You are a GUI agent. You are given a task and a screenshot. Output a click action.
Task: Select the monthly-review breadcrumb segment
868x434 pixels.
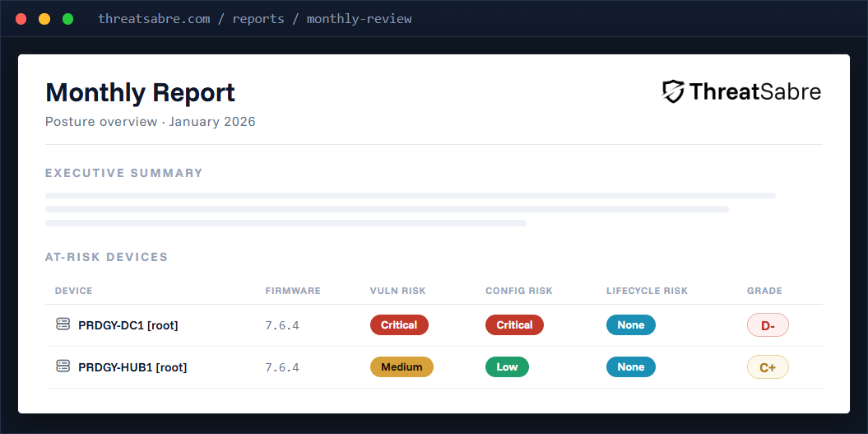[360, 19]
